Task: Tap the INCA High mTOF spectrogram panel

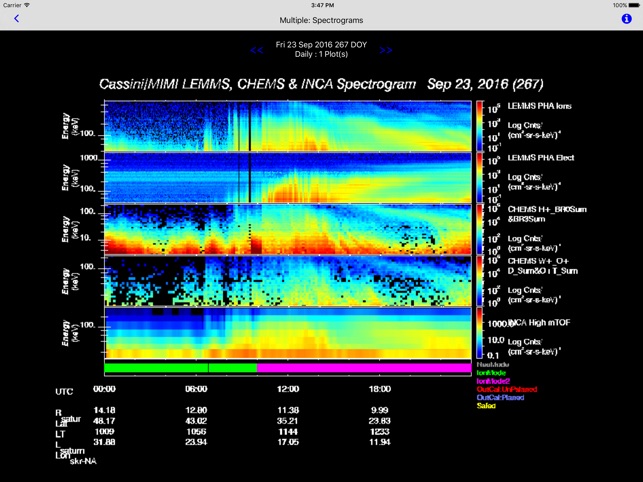Action: (x=288, y=333)
